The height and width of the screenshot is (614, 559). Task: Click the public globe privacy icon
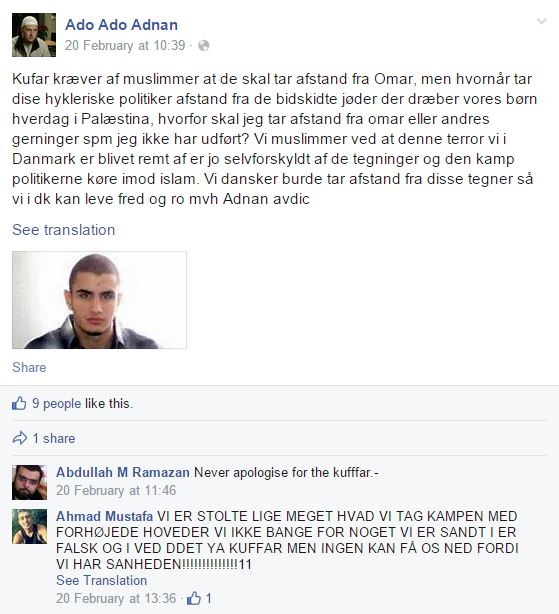(204, 46)
